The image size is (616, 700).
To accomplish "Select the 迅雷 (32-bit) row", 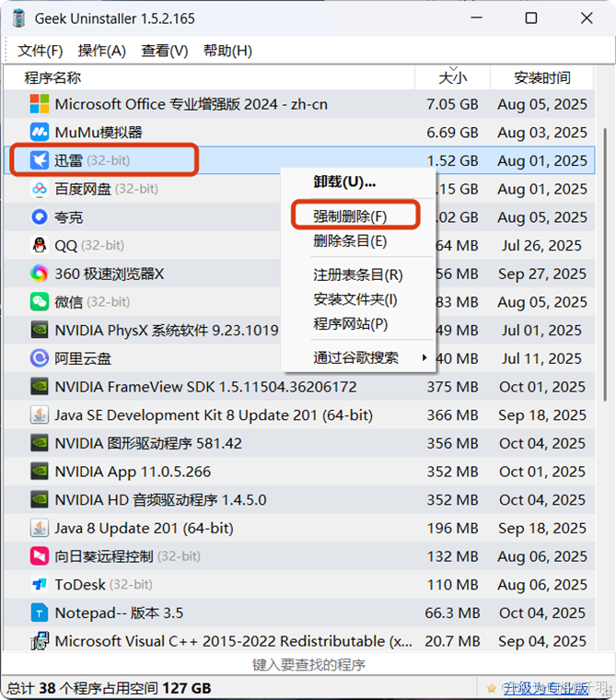I will [299, 160].
